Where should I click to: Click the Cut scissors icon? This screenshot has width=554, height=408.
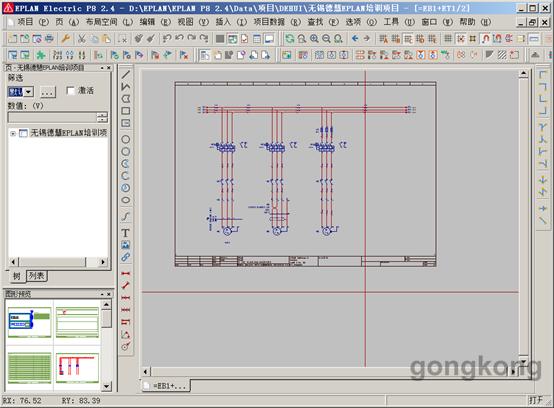click(x=82, y=39)
